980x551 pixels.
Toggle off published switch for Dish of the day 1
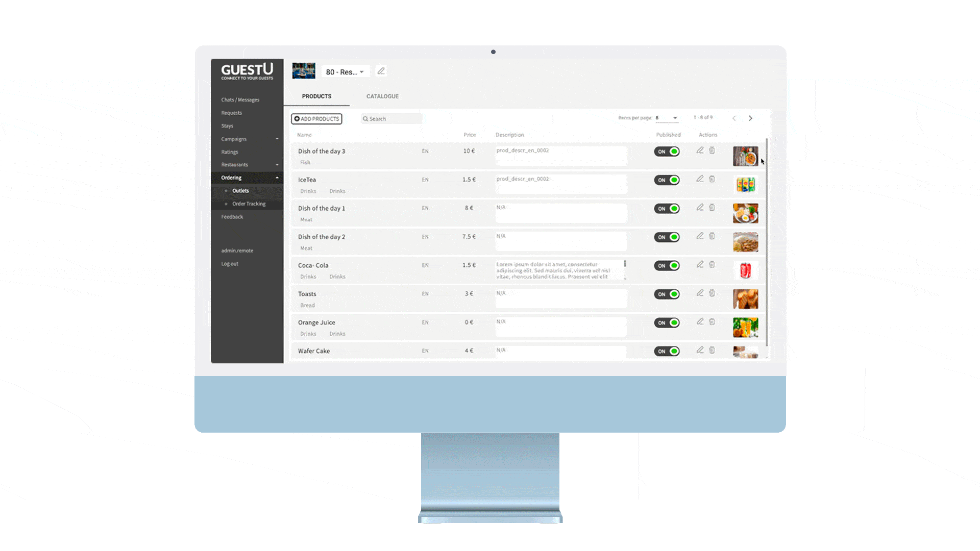pos(667,209)
